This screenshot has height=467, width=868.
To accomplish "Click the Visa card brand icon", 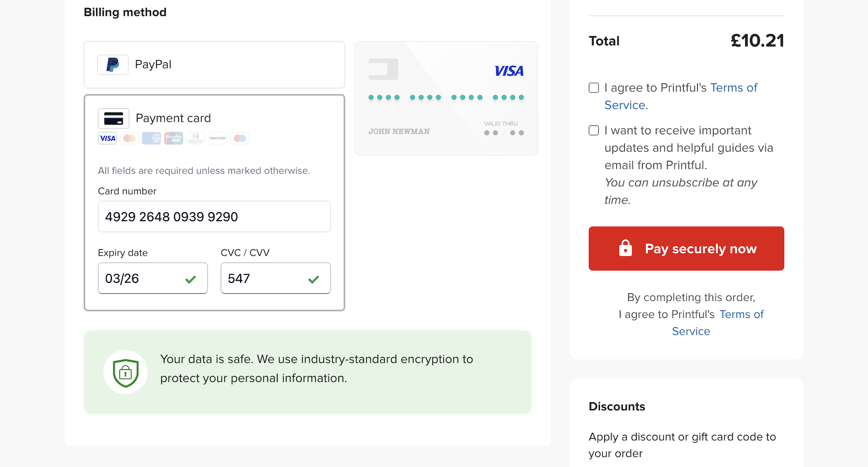I will coord(108,138).
